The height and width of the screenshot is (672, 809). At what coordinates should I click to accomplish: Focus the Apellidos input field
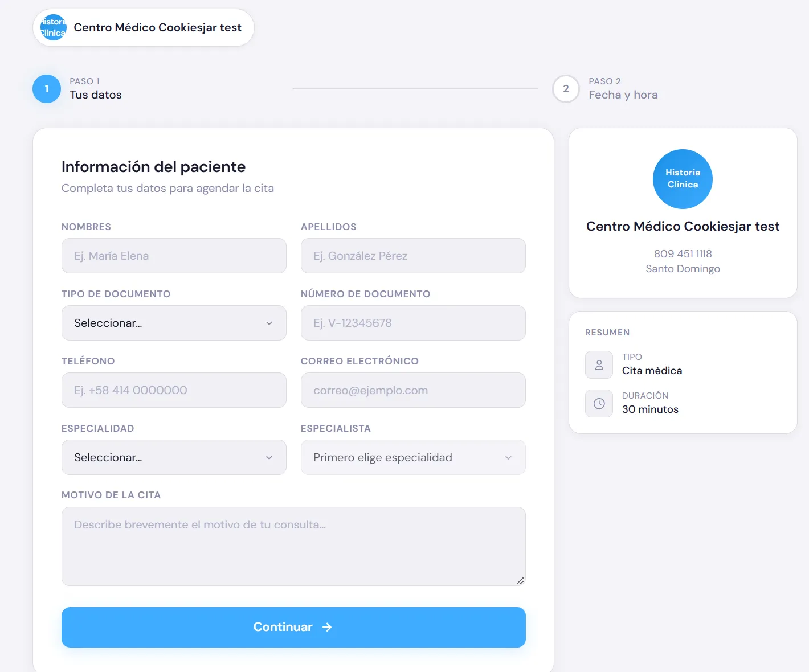coord(413,256)
